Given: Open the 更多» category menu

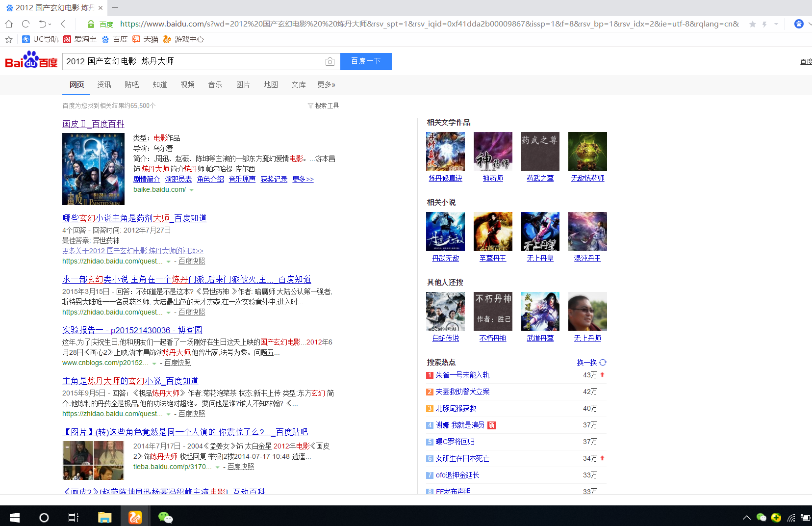Looking at the screenshot, I should point(326,85).
